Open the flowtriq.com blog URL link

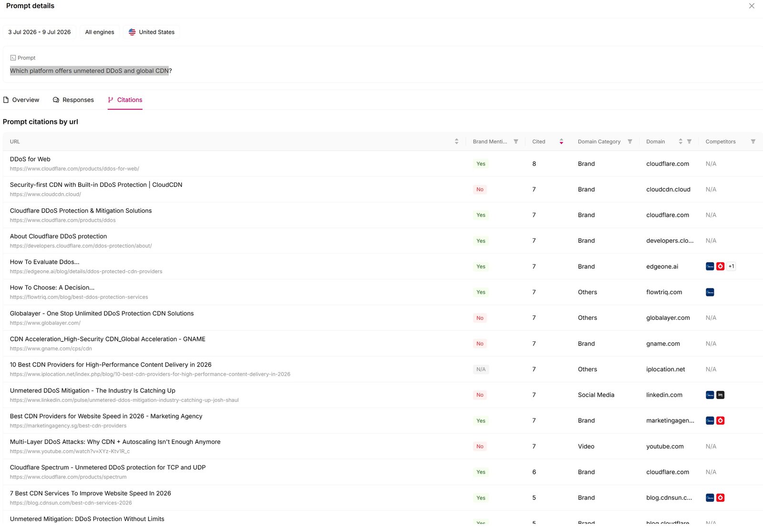[79, 297]
